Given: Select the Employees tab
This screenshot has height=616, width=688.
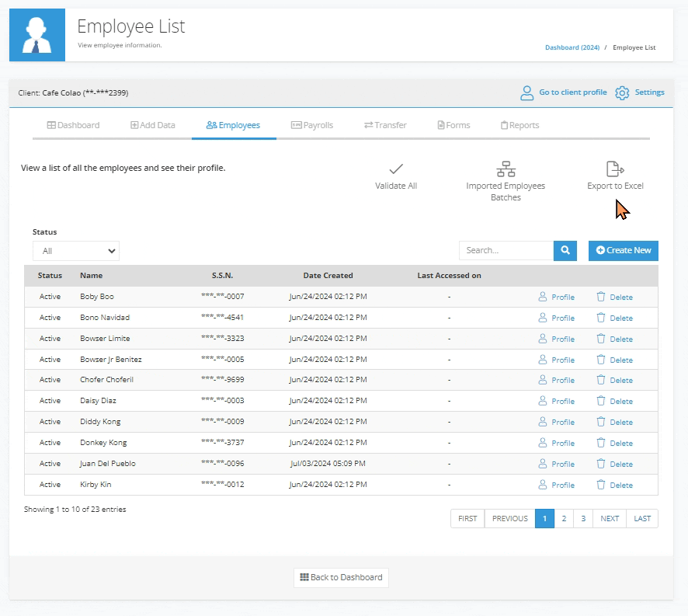Looking at the screenshot, I should [234, 125].
